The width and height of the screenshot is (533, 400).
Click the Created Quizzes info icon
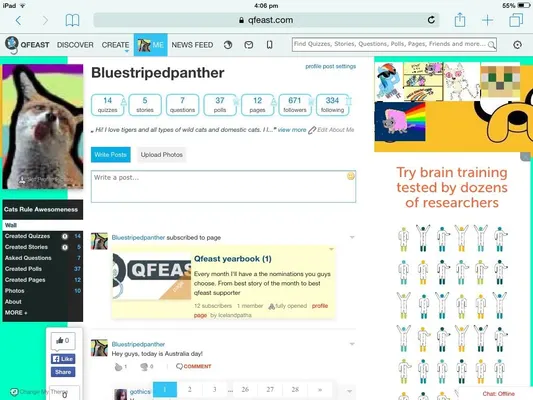[x=65, y=236]
